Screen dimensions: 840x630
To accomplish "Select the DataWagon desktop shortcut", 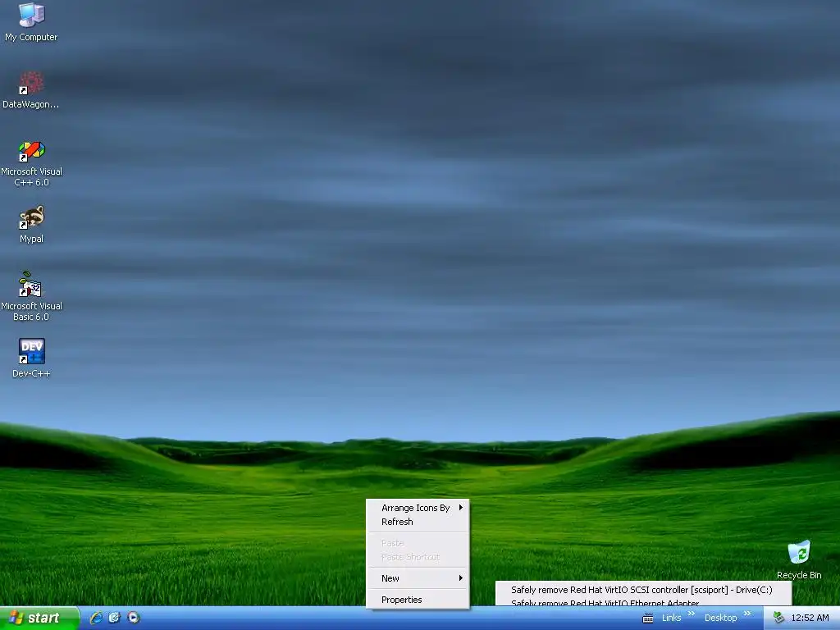I will [31, 89].
